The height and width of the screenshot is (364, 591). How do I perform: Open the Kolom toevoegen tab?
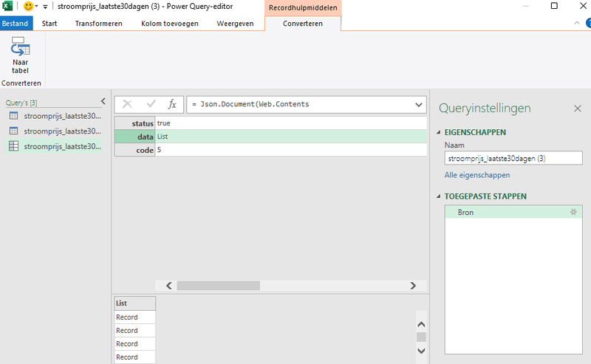coord(170,24)
